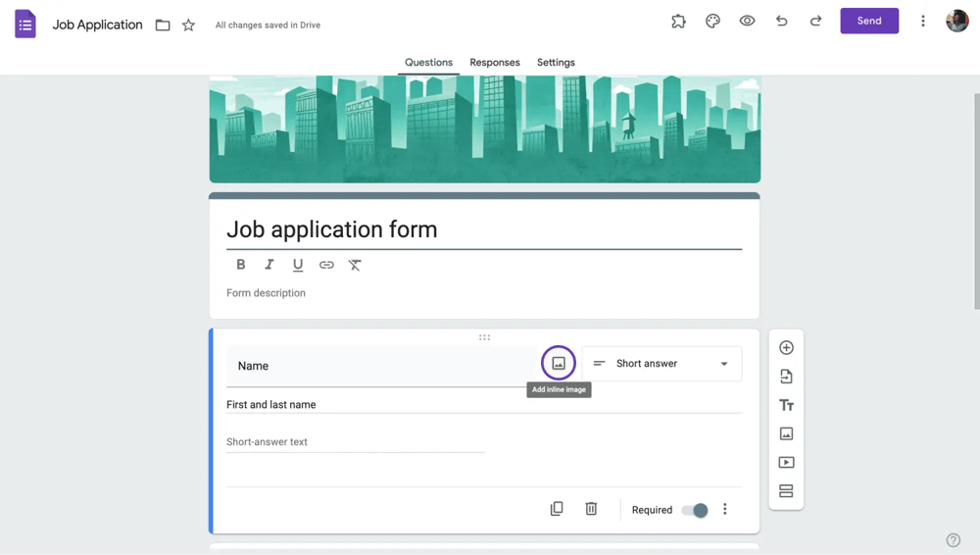The height and width of the screenshot is (555, 980).
Task: Open the Short answer type dropdown
Action: (661, 364)
